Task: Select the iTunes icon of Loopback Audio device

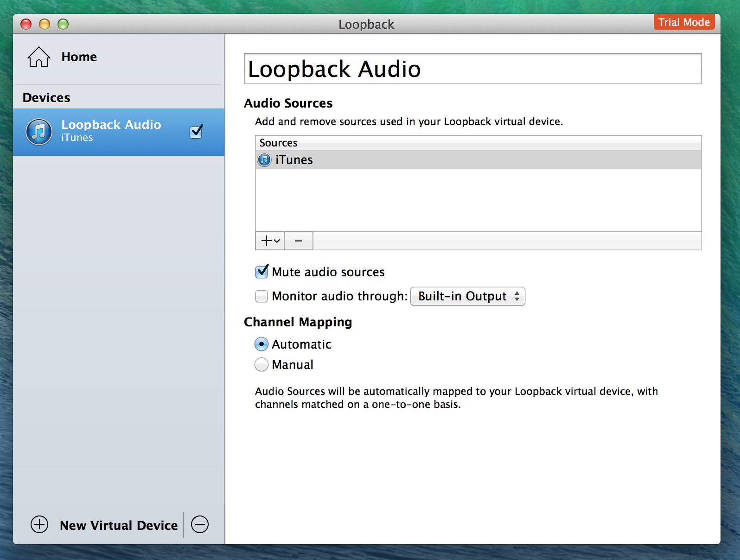Action: click(39, 132)
